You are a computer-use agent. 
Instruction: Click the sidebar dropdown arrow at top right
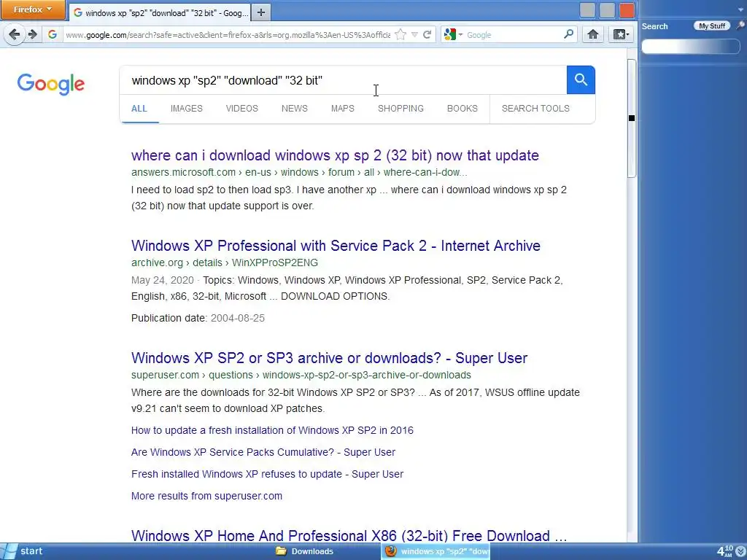tap(741, 8)
